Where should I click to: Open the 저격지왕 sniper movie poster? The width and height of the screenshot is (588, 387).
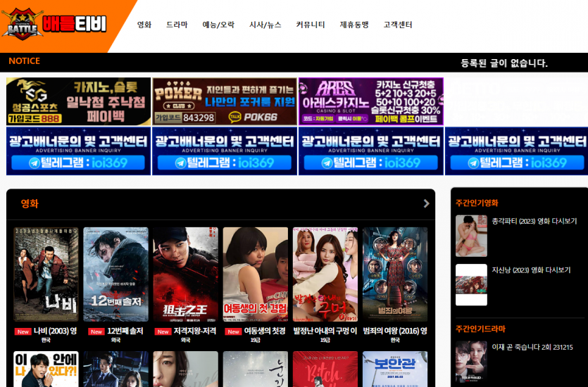coord(185,274)
